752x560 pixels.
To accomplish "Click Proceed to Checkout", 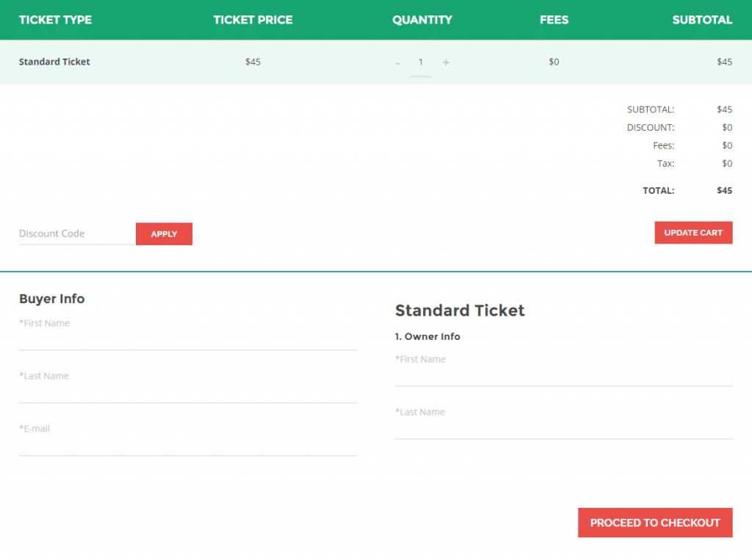I will [x=655, y=523].
